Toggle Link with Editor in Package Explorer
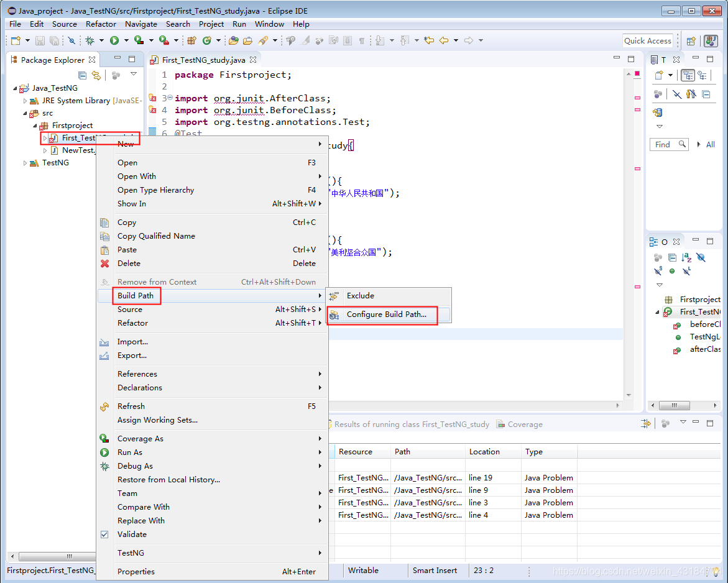Screen dimensions: 728x583 coord(96,75)
